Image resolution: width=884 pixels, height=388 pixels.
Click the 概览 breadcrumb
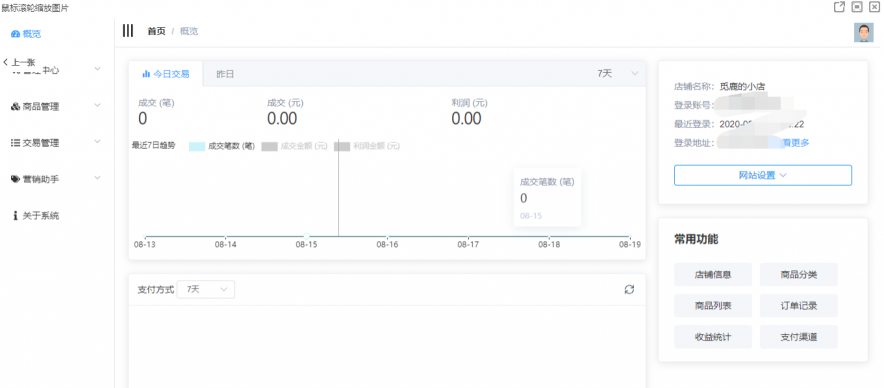pyautogui.click(x=189, y=32)
